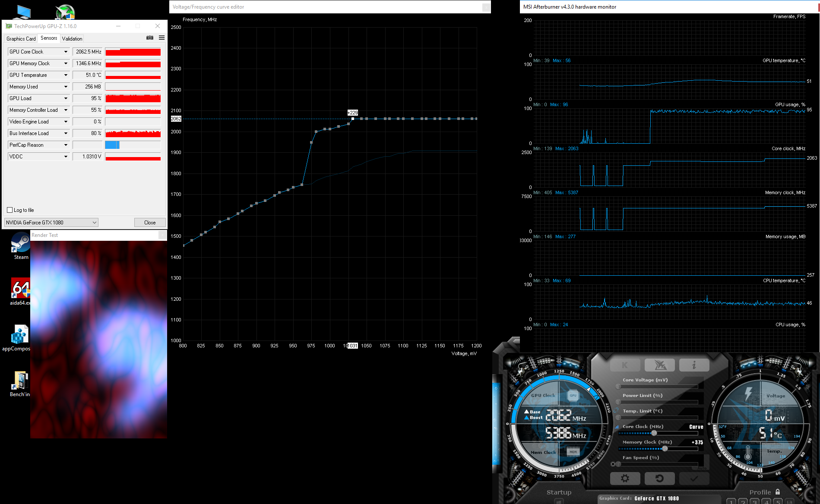The image size is (820, 504).
Task: Click the fan gear icon beside Fan Speed
Action: [x=613, y=464]
